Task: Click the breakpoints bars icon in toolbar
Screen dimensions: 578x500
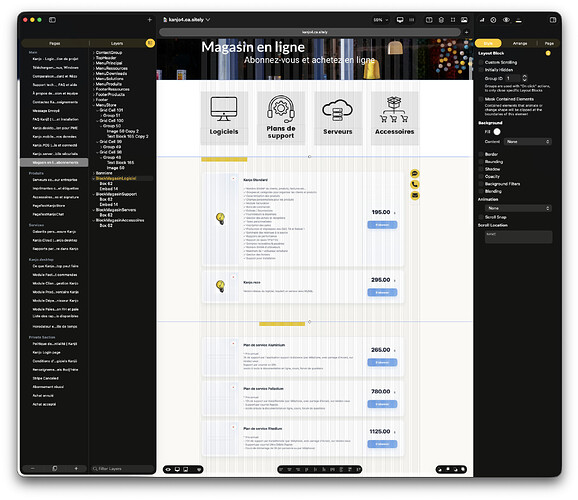Action: click(x=412, y=20)
